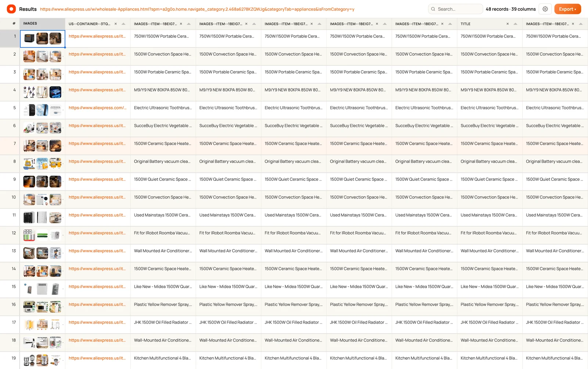The height and width of the screenshot is (369, 588).
Task: Click the '48 records · 39 columns' label
Action: 511,9
